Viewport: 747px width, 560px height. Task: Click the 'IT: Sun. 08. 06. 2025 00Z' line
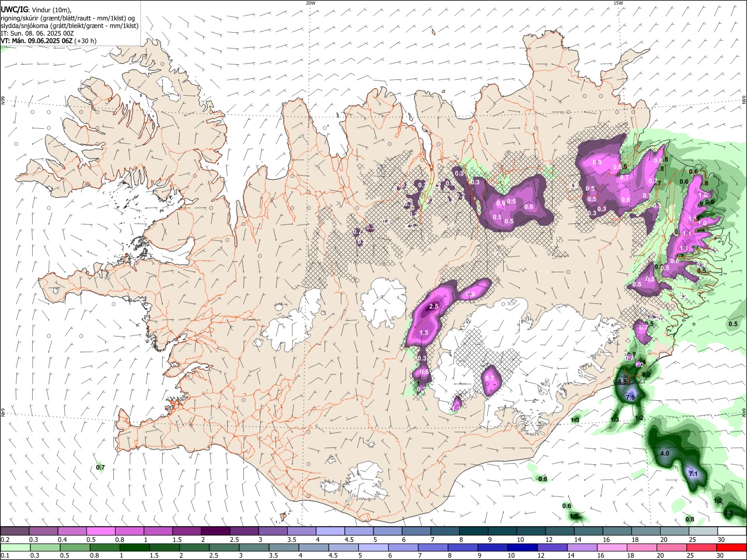(37, 33)
